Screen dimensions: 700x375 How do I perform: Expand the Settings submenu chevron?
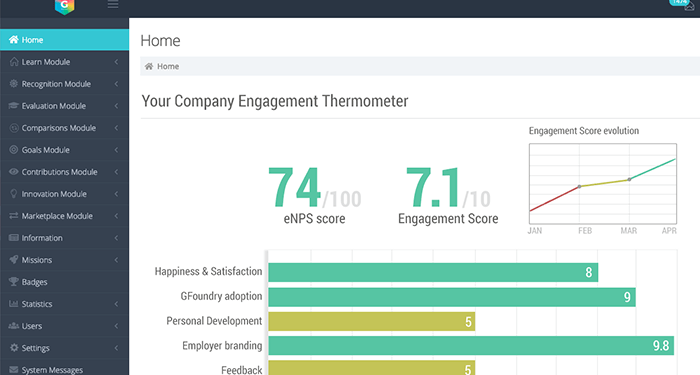click(116, 347)
